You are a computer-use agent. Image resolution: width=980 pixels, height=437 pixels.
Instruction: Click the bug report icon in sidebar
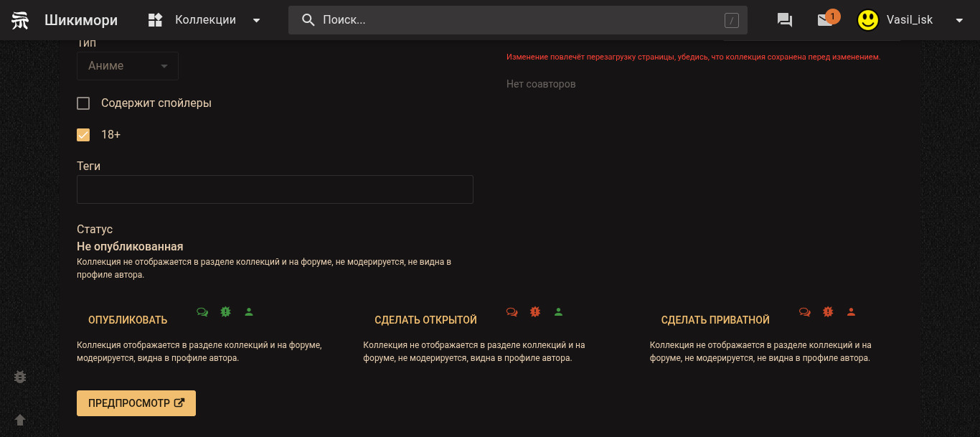[20, 377]
